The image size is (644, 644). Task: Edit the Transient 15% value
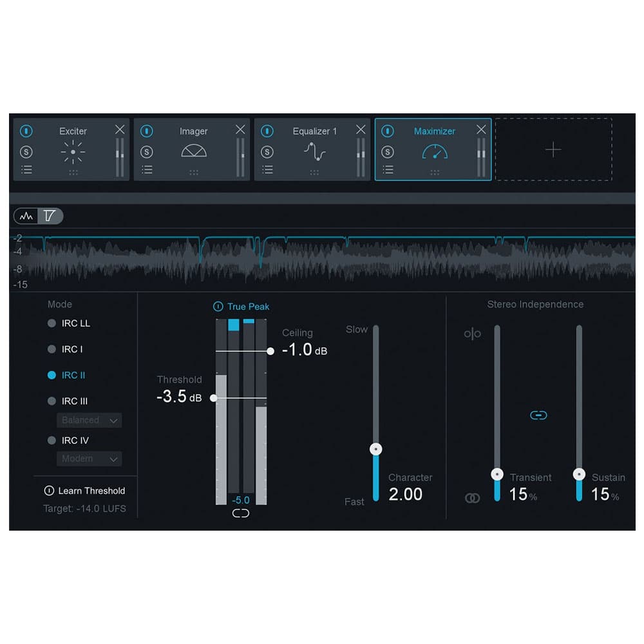[523, 495]
